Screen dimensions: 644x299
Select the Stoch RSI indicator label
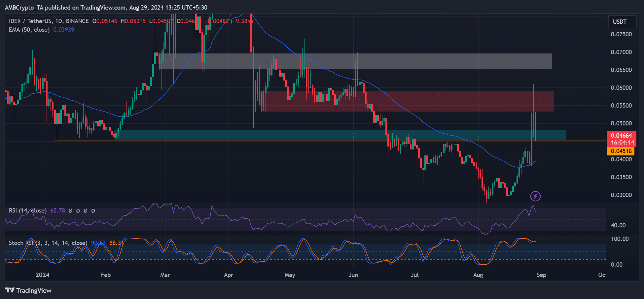click(x=48, y=243)
